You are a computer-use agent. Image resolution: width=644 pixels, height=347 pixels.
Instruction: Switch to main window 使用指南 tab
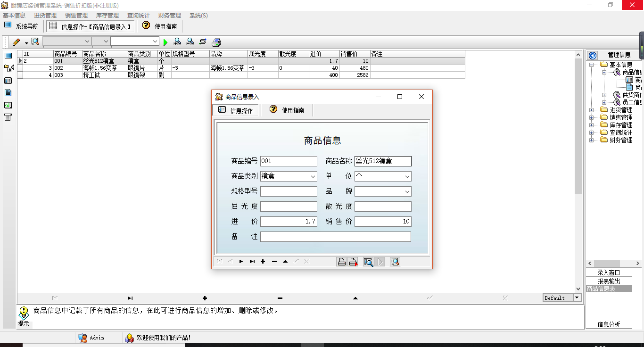tap(160, 26)
